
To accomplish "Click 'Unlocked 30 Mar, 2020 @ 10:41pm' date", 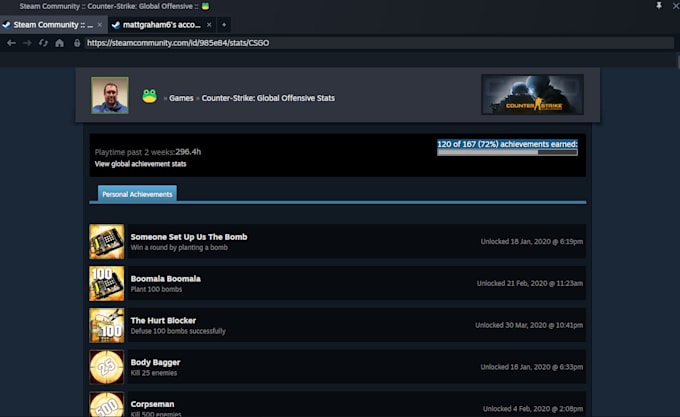I will (529, 325).
